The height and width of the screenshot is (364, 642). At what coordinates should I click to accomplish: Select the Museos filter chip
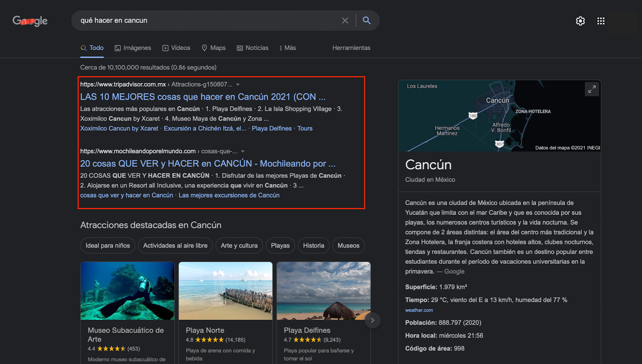(348, 245)
